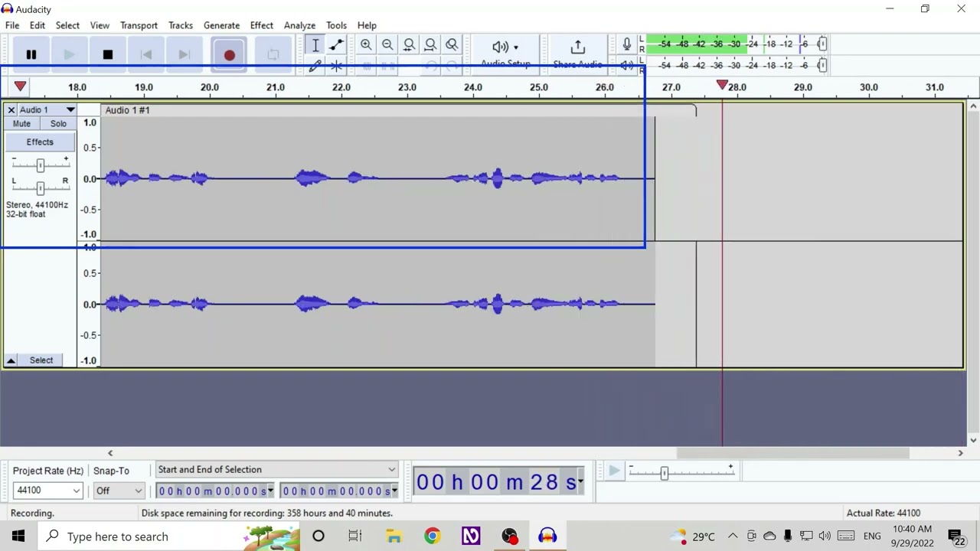Click the clip title Audio 1 #1
Screen dimensions: 980x551
(128, 110)
